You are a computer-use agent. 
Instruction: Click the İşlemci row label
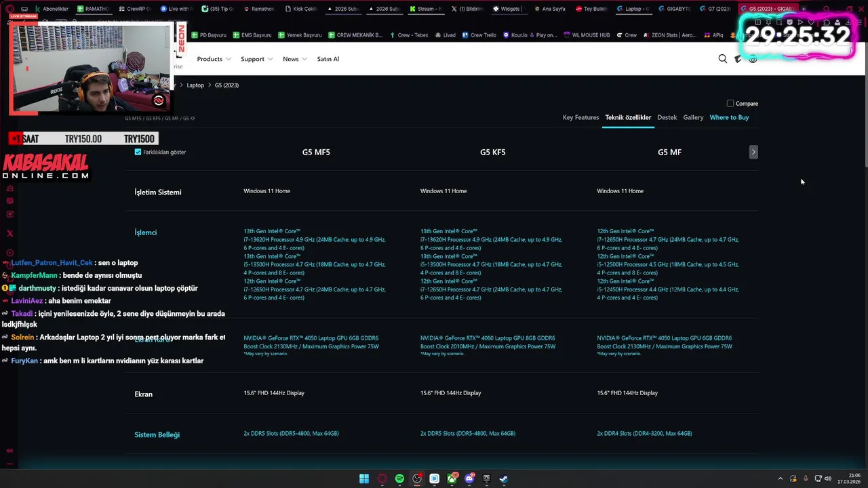(146, 232)
